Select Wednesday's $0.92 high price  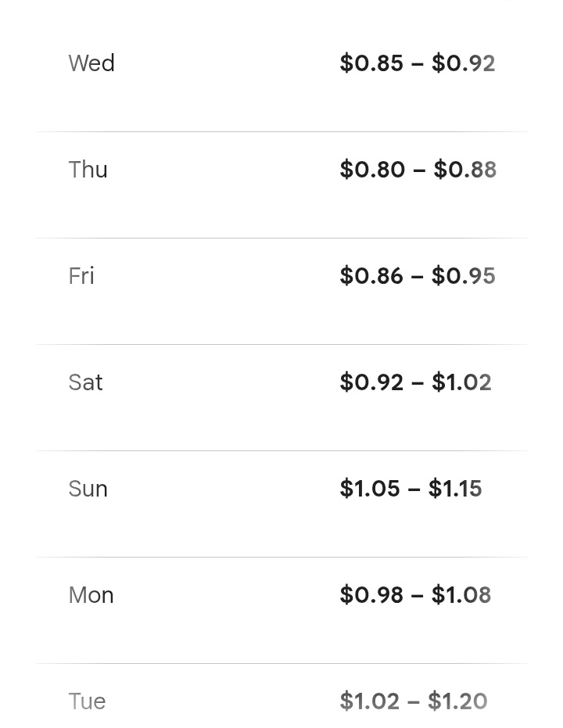[x=463, y=63]
